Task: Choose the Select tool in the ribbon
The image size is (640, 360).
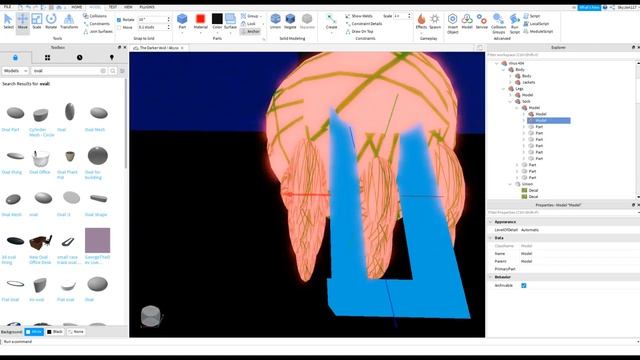Action: click(x=8, y=21)
